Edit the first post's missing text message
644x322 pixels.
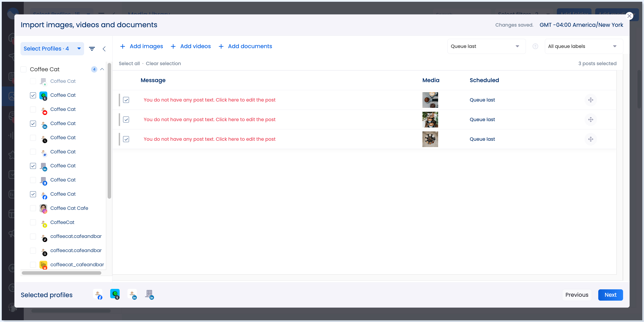pos(210,100)
